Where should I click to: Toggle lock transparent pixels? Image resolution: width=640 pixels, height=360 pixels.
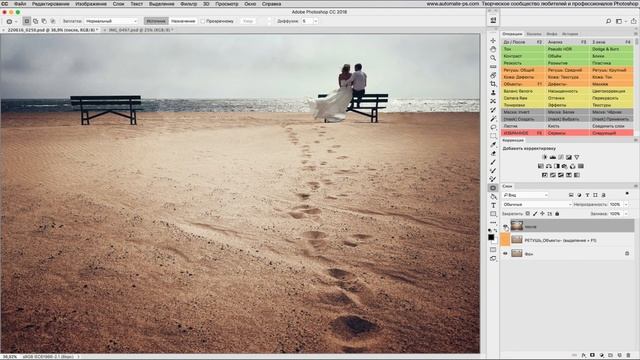(x=527, y=213)
